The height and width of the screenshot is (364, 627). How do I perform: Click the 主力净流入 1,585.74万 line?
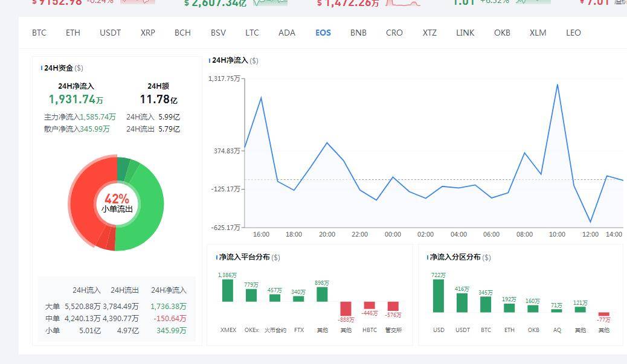[x=80, y=117]
